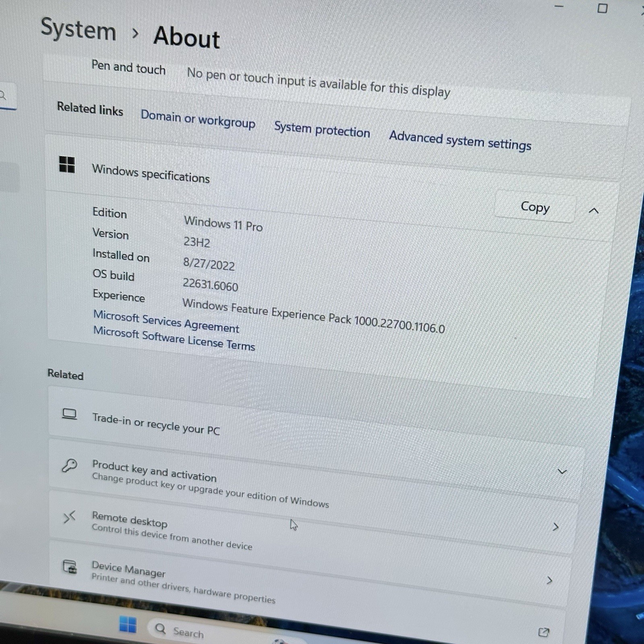The width and height of the screenshot is (644, 644).
Task: Click the Windows logo in Windows specifications
Action: pyautogui.click(x=67, y=164)
